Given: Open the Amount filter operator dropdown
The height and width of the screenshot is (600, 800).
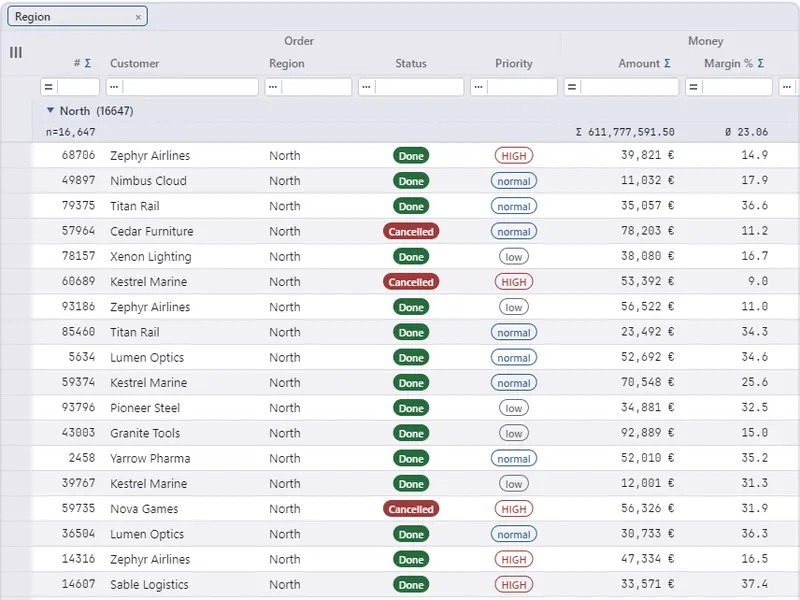Looking at the screenshot, I should 572,87.
